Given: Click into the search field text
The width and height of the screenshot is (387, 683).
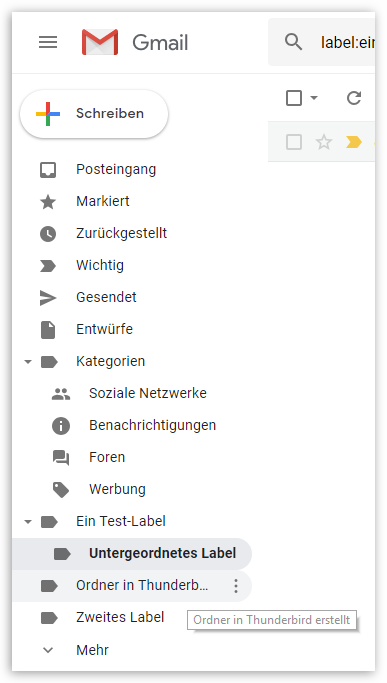Looking at the screenshot, I should click(347, 43).
